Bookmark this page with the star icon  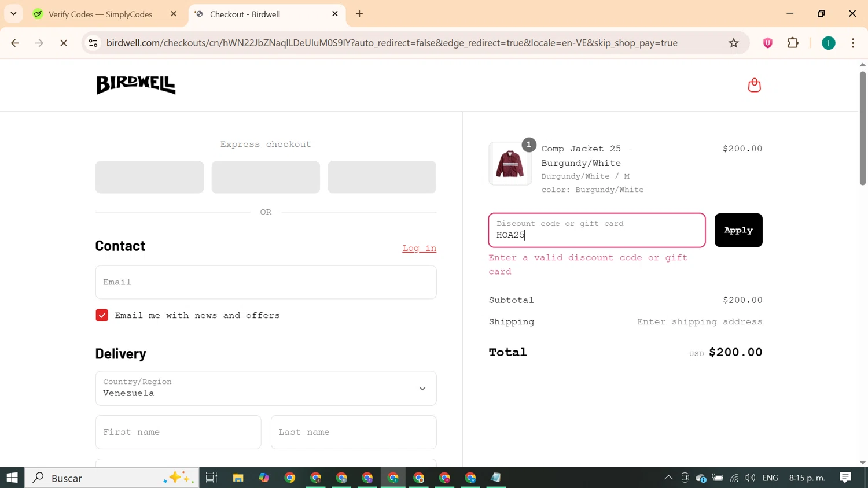coord(734,43)
